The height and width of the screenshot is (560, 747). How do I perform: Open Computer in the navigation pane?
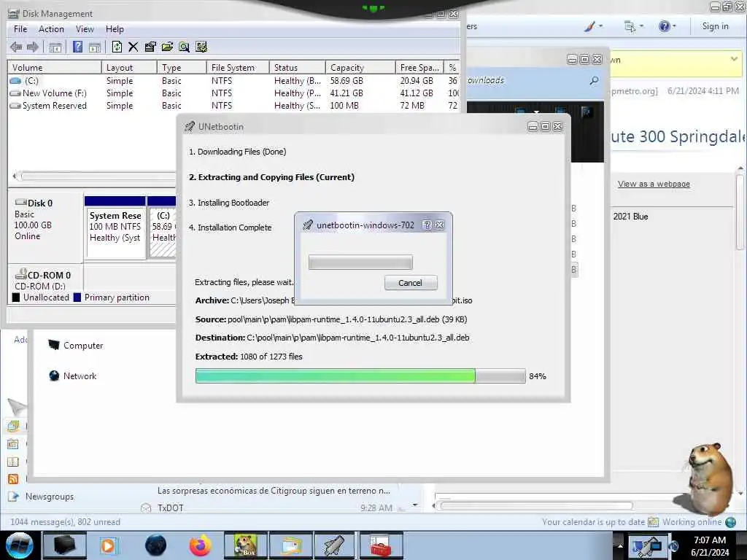point(76,345)
